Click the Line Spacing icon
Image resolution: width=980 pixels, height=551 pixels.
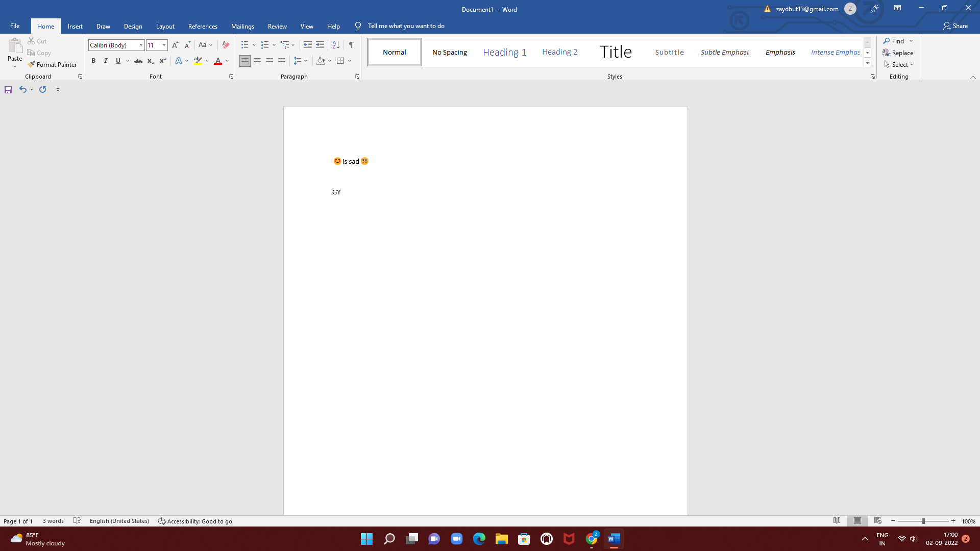pyautogui.click(x=298, y=61)
